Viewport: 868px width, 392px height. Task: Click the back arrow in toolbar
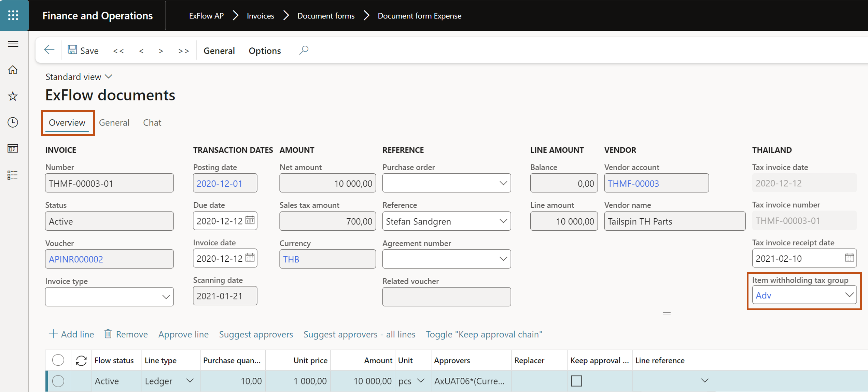(x=49, y=50)
